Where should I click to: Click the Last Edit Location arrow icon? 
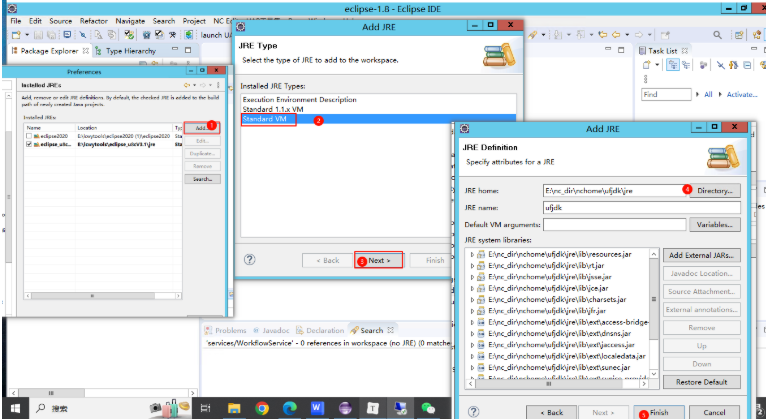click(603, 35)
